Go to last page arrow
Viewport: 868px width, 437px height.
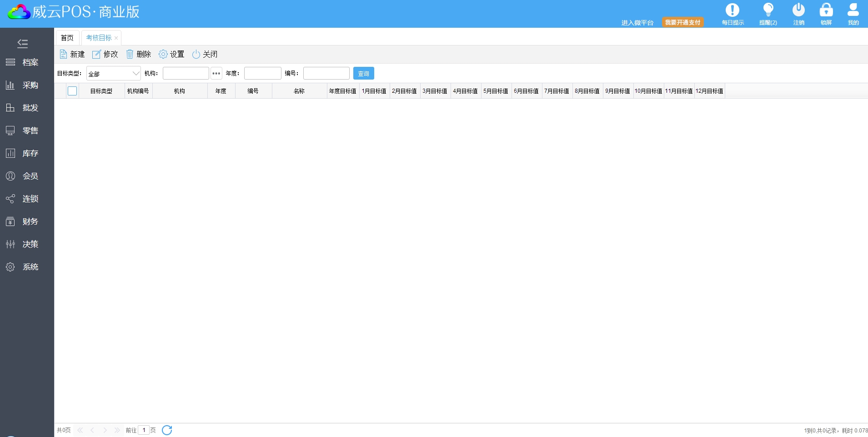click(117, 430)
